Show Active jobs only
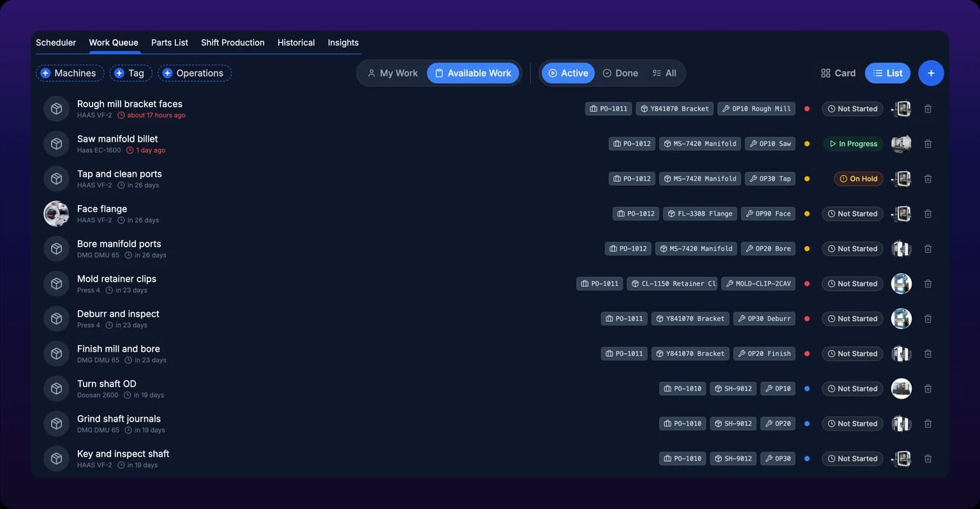Viewport: 980px width, 509px height. [x=568, y=73]
